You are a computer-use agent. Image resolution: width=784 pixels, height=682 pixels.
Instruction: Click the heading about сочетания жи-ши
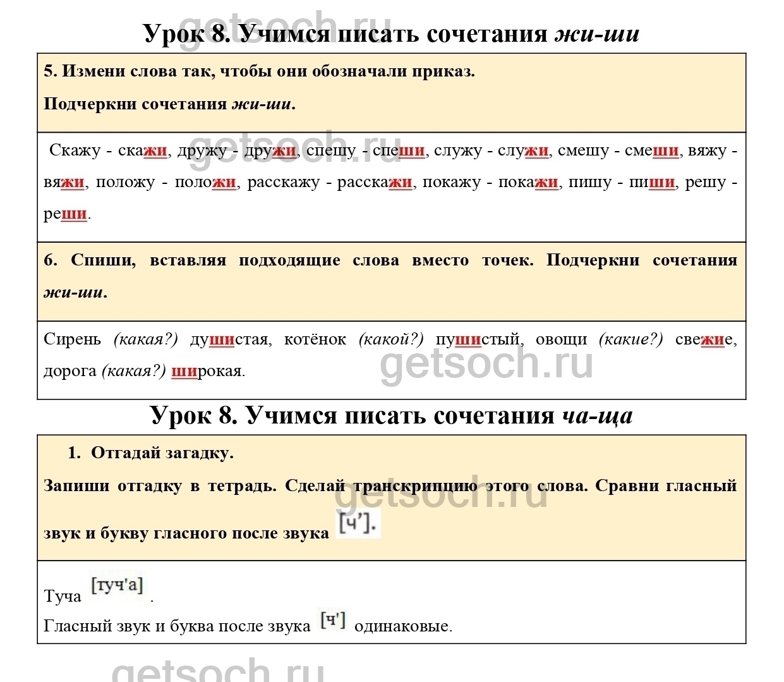point(391,33)
